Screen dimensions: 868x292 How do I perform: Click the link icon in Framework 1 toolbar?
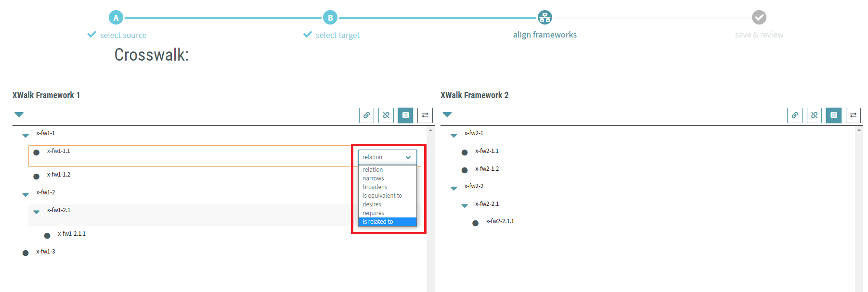tap(366, 115)
